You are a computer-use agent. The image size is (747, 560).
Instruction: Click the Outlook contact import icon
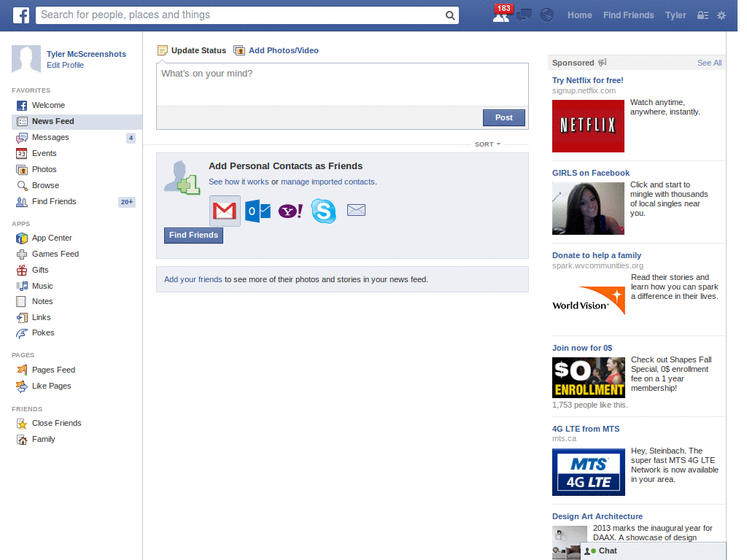[258, 211]
